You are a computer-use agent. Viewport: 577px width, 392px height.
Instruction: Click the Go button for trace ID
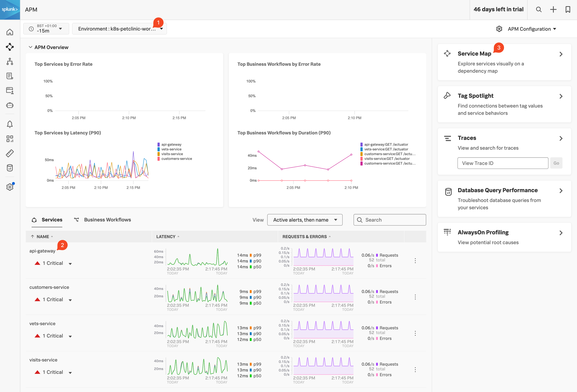pyautogui.click(x=556, y=163)
